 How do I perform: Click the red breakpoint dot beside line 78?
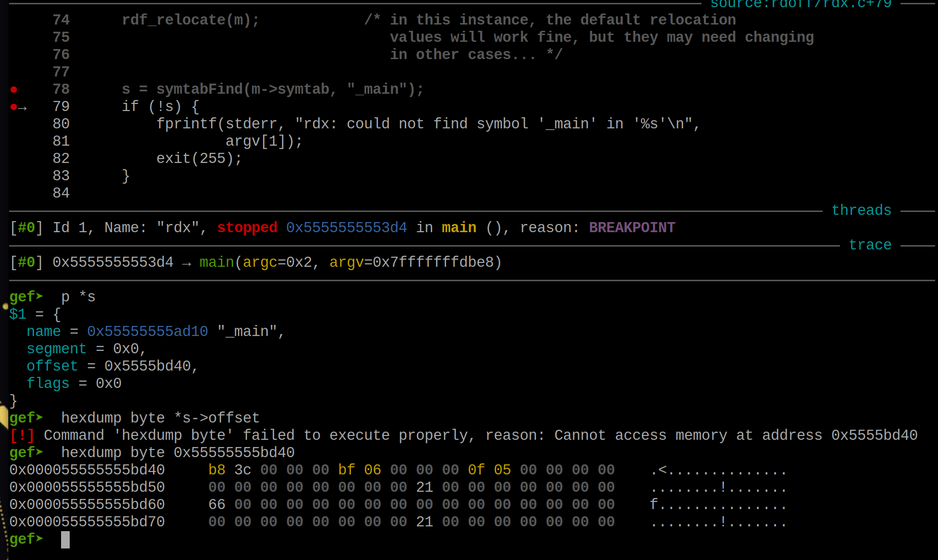pyautogui.click(x=14, y=89)
